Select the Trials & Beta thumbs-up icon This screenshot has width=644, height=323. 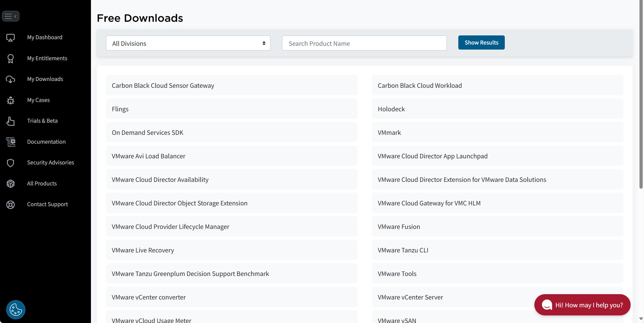10,121
